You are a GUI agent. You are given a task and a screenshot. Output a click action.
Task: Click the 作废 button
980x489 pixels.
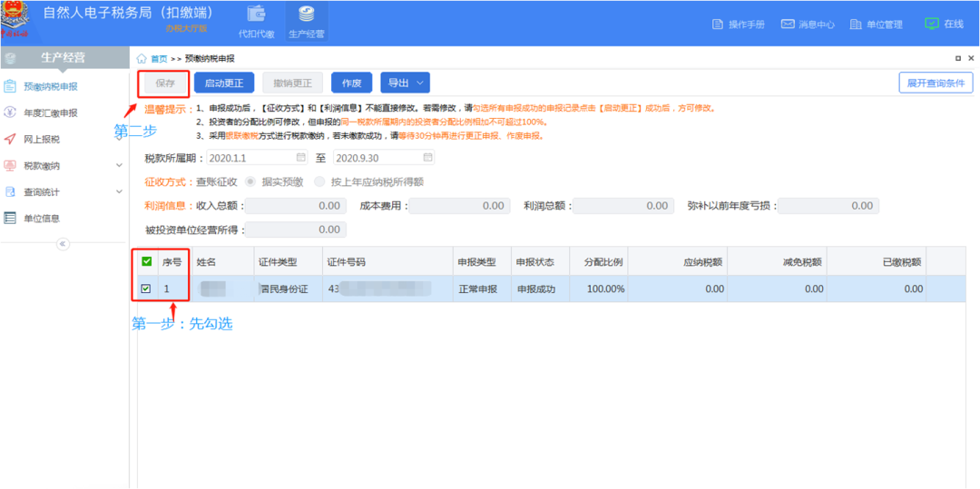tap(352, 83)
